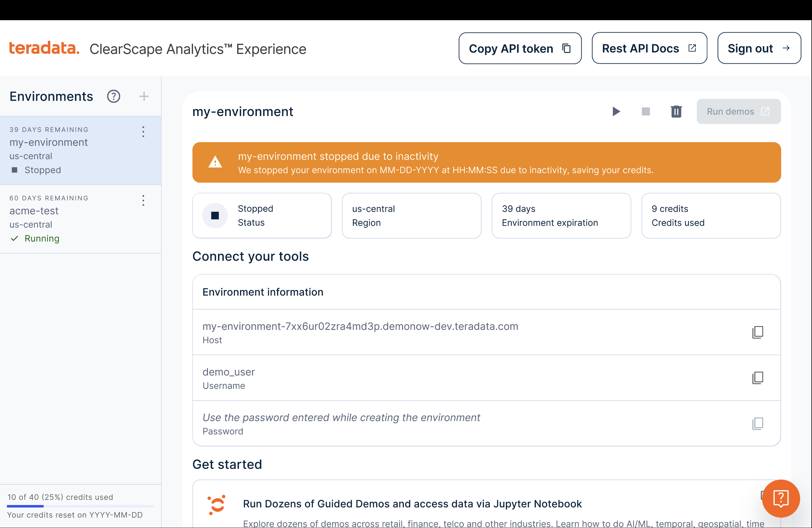Click the my-environment page title
812x528 pixels.
[243, 111]
